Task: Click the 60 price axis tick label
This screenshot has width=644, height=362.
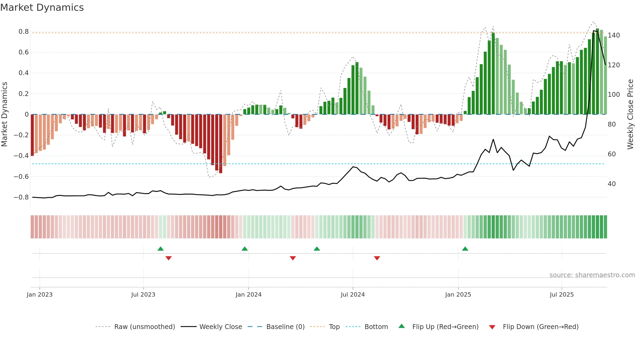Action: click(x=612, y=154)
